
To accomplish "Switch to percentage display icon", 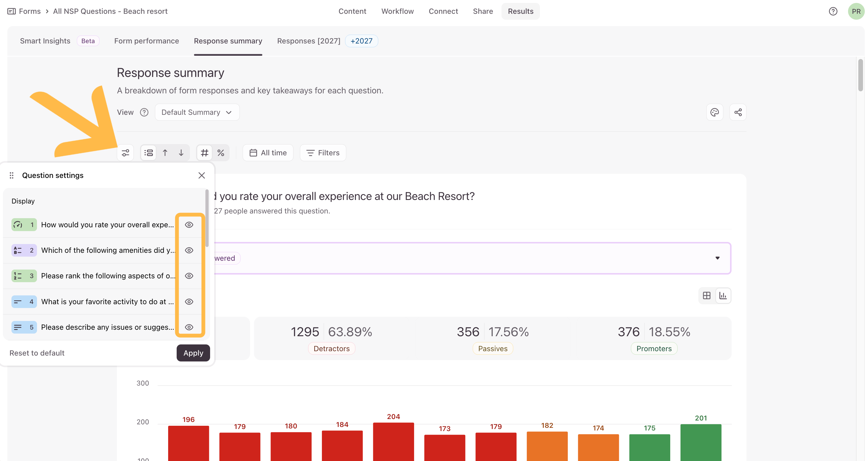I will click(221, 153).
